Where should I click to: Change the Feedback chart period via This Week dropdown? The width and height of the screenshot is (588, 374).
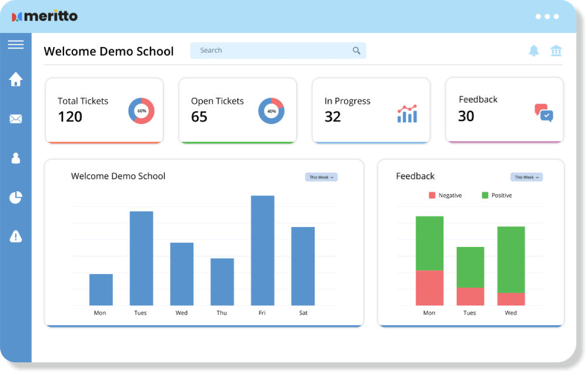[526, 177]
